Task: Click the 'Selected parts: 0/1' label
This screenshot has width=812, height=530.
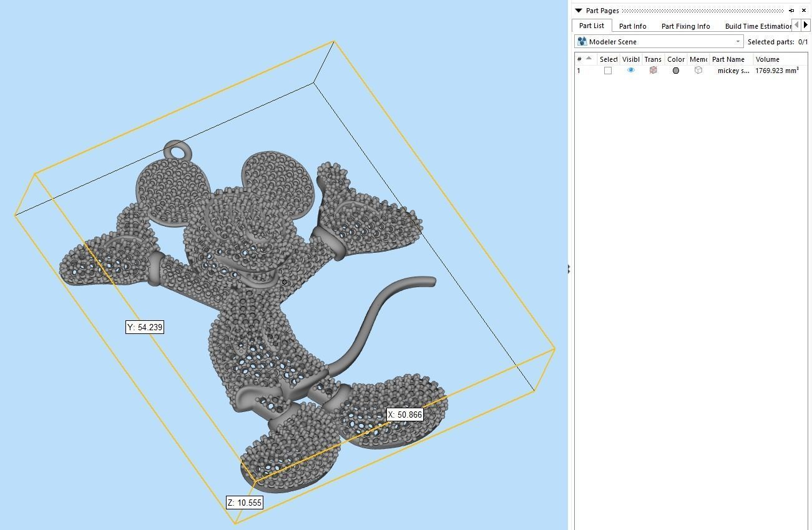Action: pyautogui.click(x=778, y=42)
